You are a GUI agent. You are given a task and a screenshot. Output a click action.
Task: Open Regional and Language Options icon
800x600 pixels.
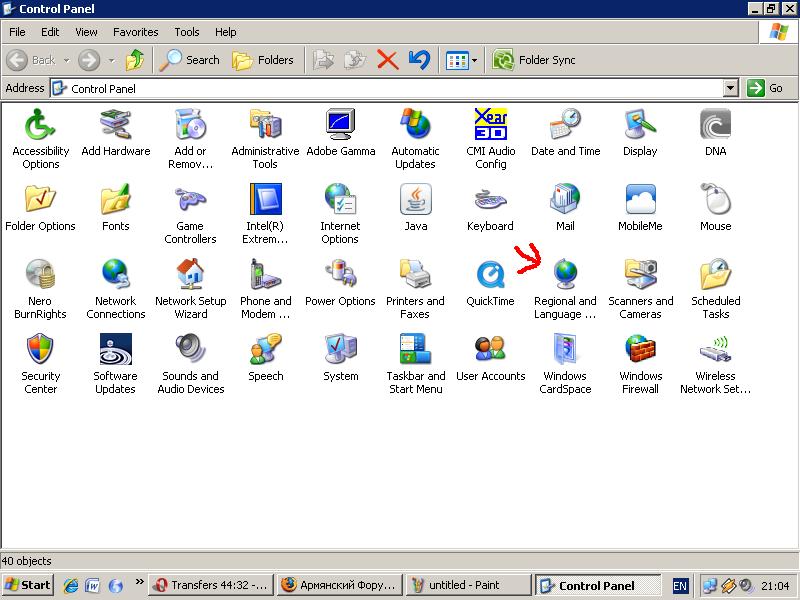click(x=565, y=275)
